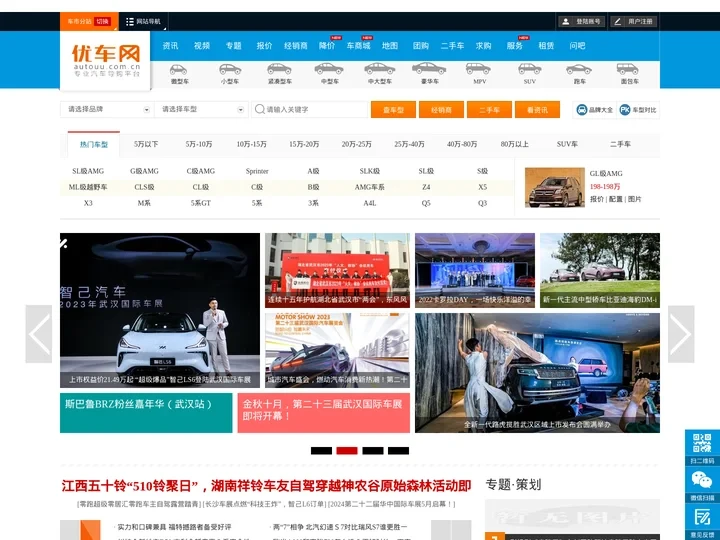Open the AMG车系 model link
720x540 pixels.
click(370, 187)
